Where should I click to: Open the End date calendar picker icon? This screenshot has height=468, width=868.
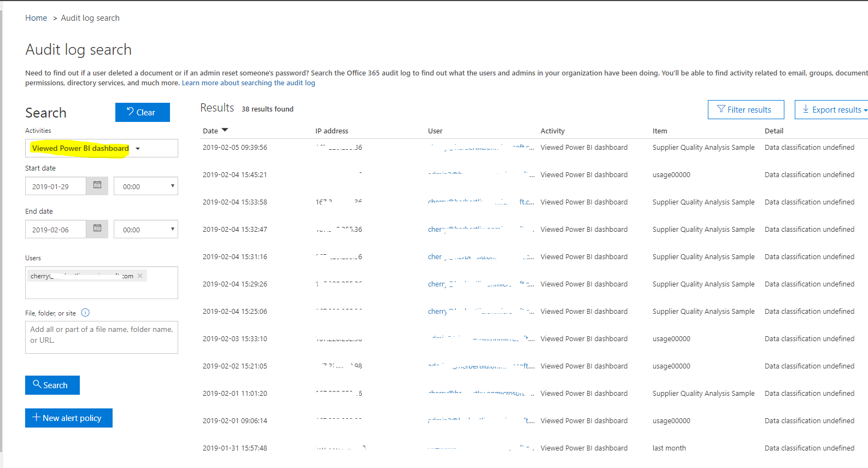click(97, 229)
